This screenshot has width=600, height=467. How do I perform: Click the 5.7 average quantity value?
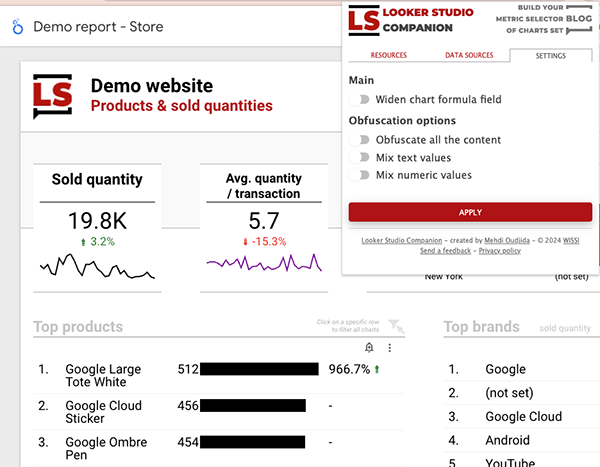coord(264,221)
